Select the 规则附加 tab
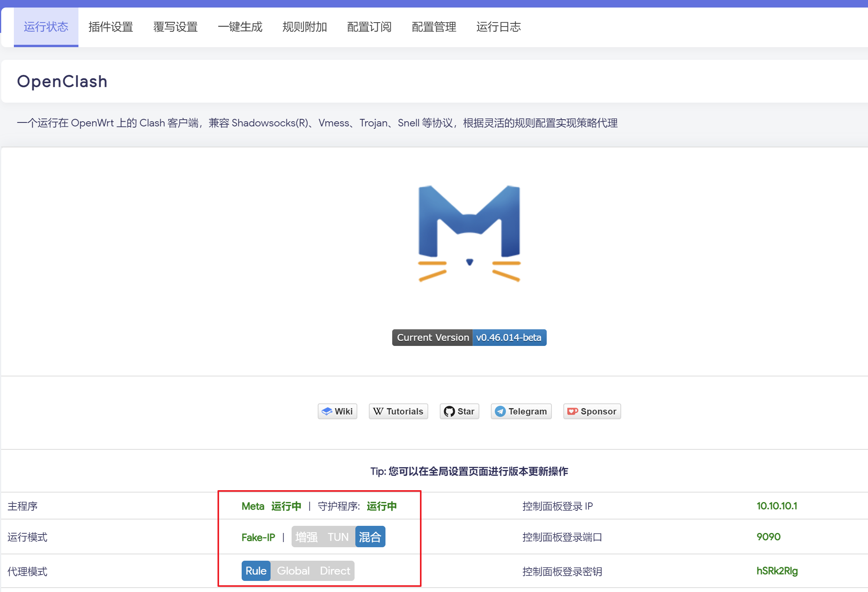 (x=305, y=27)
